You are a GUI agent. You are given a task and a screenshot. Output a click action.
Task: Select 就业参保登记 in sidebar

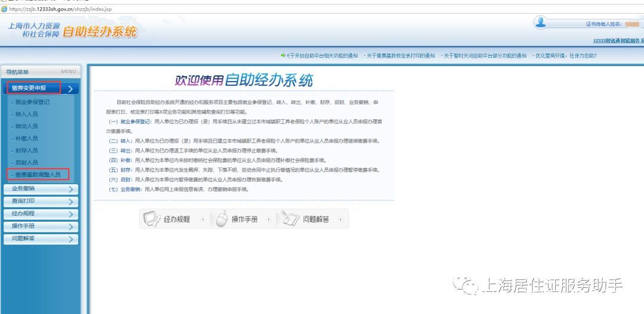pyautogui.click(x=32, y=102)
